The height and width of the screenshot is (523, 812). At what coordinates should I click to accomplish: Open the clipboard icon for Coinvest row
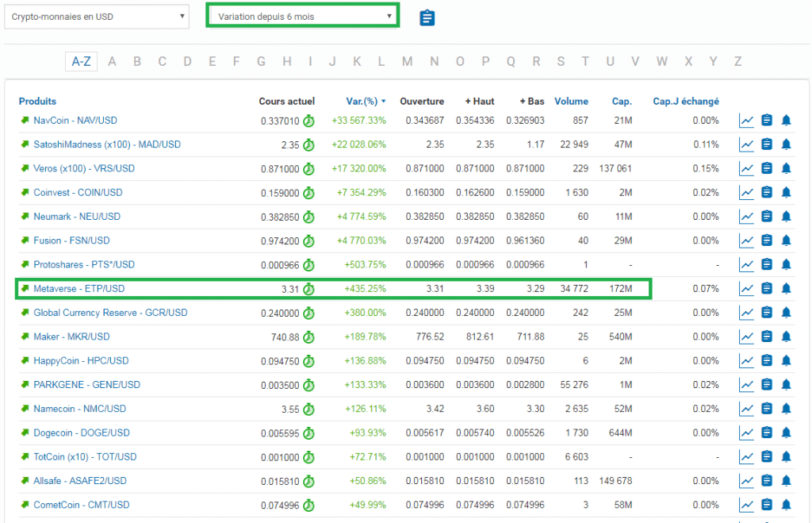point(767,192)
